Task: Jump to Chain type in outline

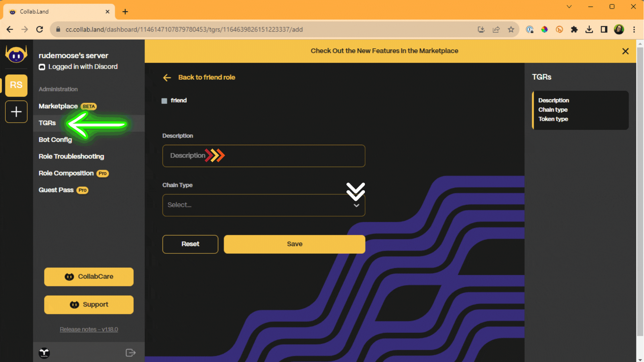Action: coord(553,110)
